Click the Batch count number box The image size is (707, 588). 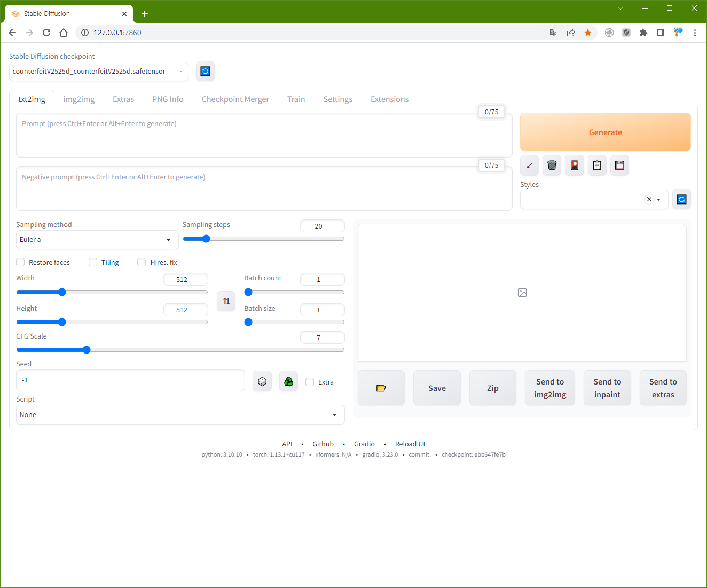pos(323,279)
